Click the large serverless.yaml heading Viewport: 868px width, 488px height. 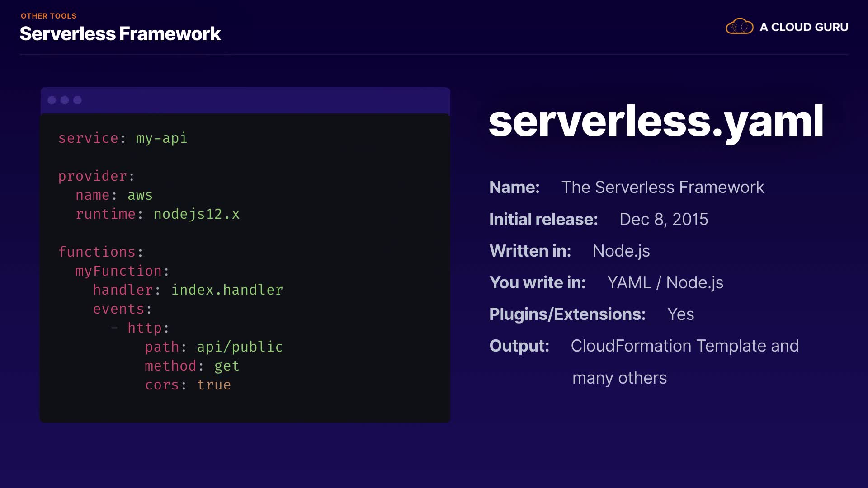pos(656,121)
